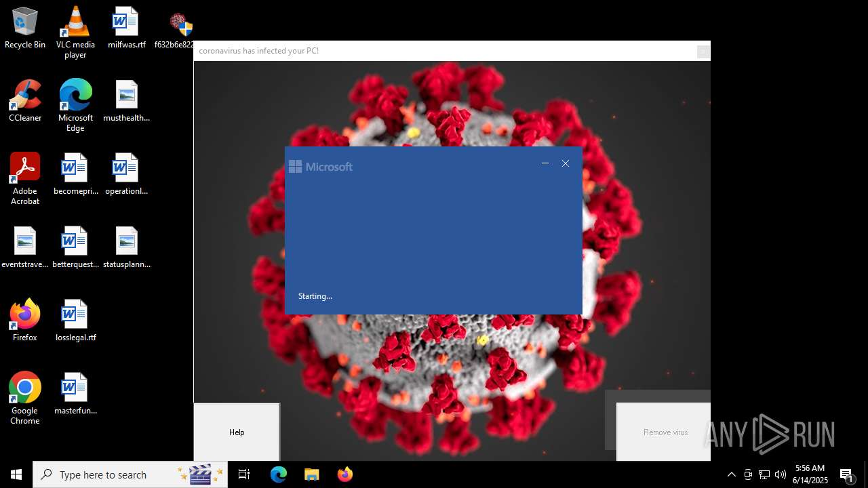868x488 pixels.
Task: Open CCleaner desktop shortcut
Action: pyautogui.click(x=25, y=101)
